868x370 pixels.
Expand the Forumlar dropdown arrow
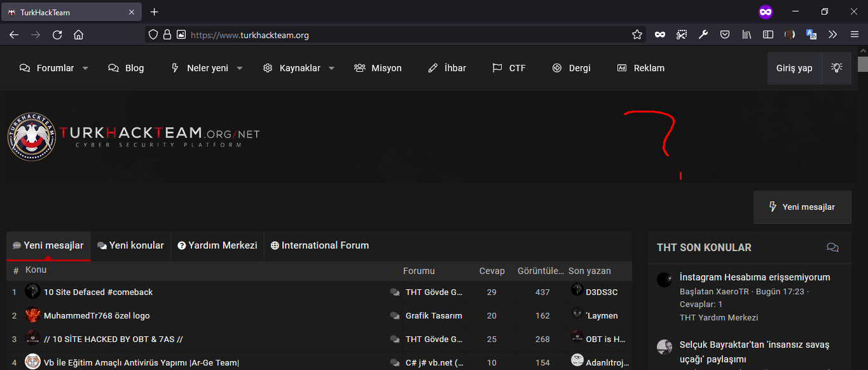pyautogui.click(x=85, y=68)
